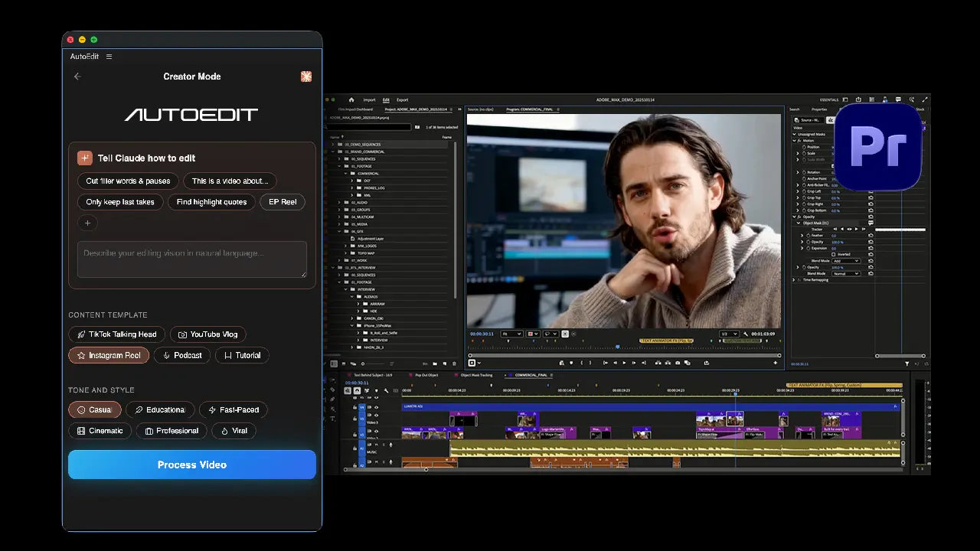Open playback resolution 1/2 dropdown
Viewport: 980px width, 551px height.
point(729,334)
